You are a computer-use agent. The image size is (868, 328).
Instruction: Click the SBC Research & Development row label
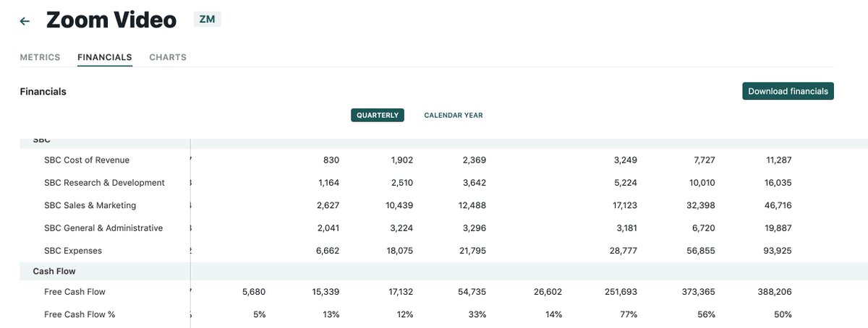coord(104,183)
